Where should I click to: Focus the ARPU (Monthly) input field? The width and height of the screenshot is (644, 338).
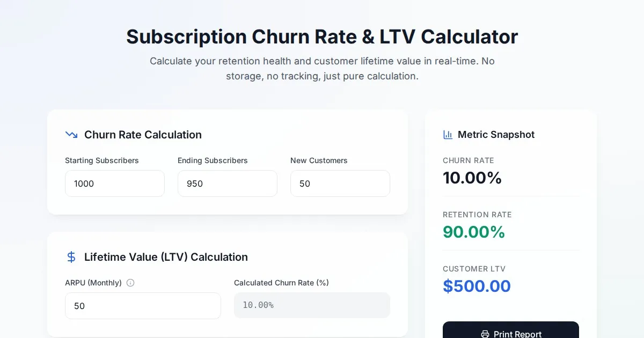tap(143, 306)
